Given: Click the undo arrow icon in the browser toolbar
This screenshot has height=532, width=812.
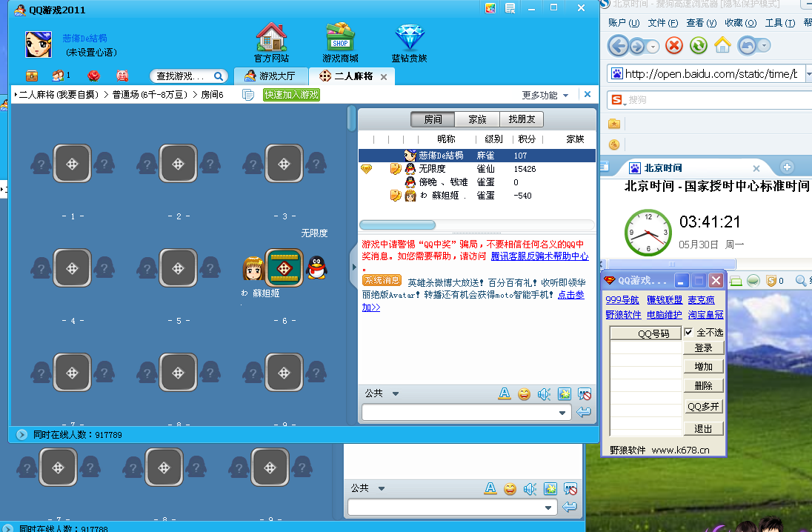Looking at the screenshot, I should click(x=747, y=46).
